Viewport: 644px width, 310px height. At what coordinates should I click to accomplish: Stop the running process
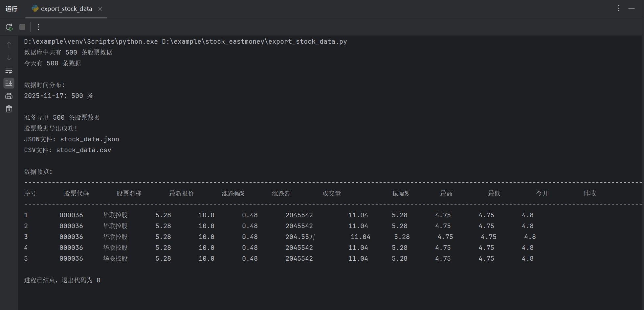(x=22, y=27)
